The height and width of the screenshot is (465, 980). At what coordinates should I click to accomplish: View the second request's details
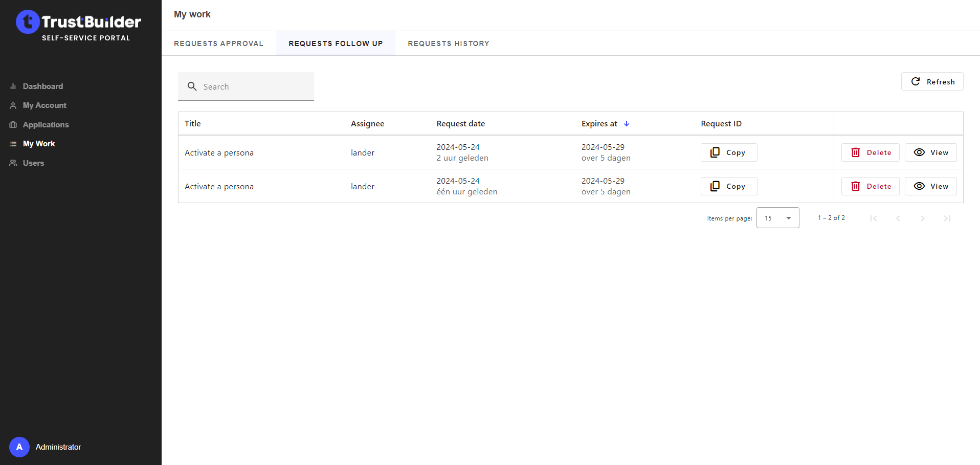[930, 186]
